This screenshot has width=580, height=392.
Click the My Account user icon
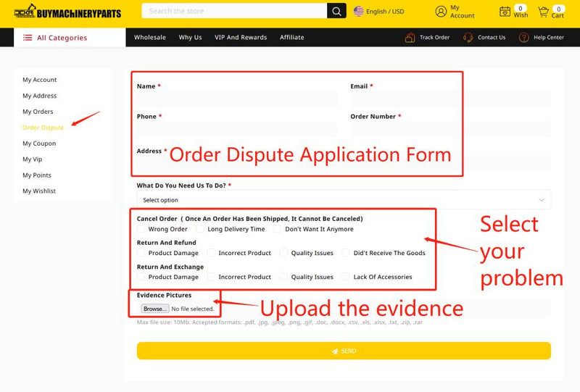pos(441,12)
